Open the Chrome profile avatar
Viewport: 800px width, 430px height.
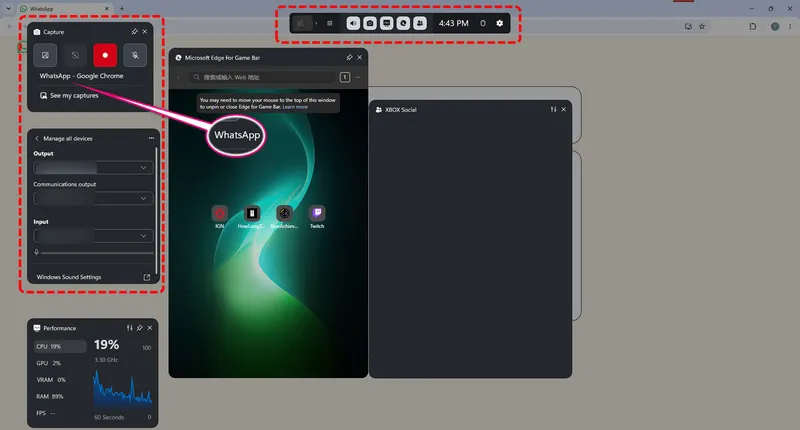[775, 27]
